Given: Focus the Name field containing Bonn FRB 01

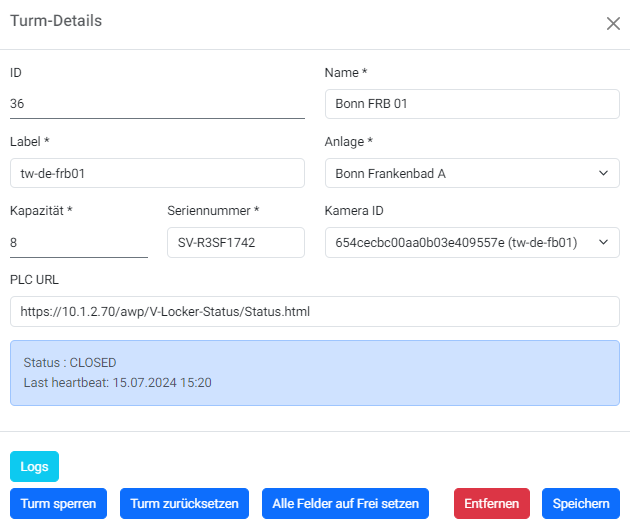Looking at the screenshot, I should coord(472,104).
